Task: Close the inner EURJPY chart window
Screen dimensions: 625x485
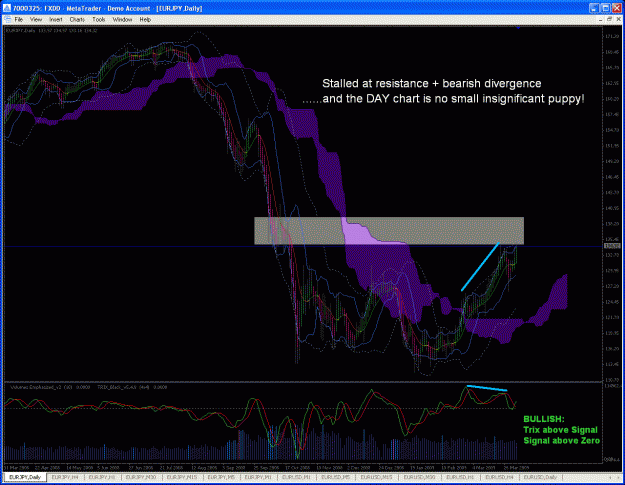Action: [619, 19]
